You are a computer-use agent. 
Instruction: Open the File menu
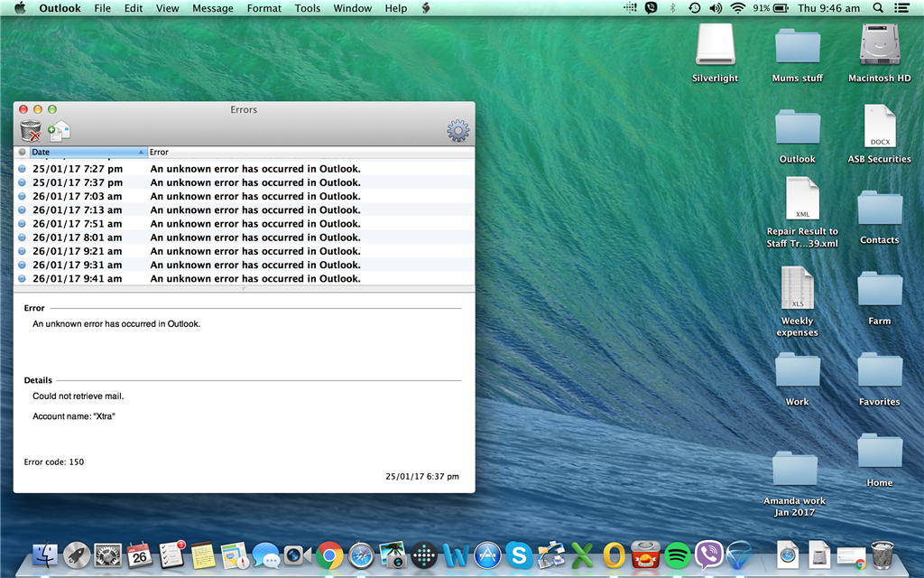click(103, 8)
